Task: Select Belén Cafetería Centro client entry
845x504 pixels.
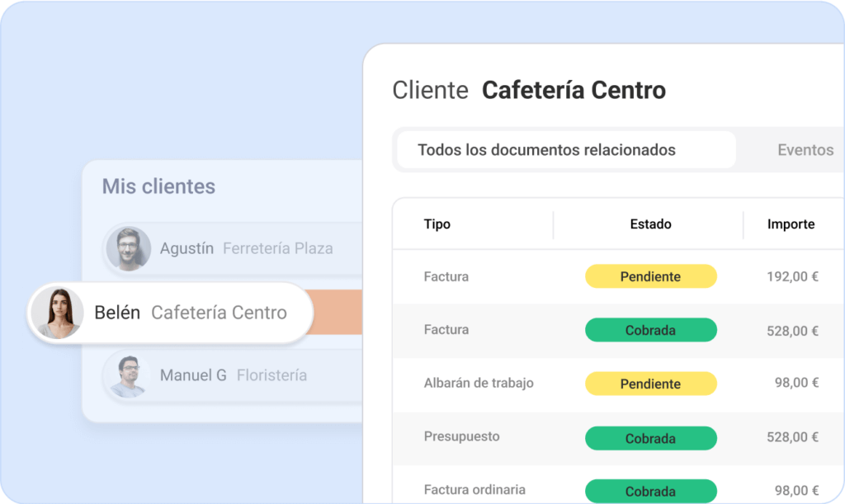Action: tap(191, 313)
